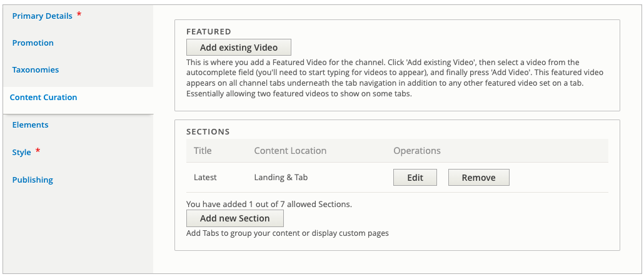
Task: Open the Publishing tab
Action: pyautogui.click(x=33, y=180)
